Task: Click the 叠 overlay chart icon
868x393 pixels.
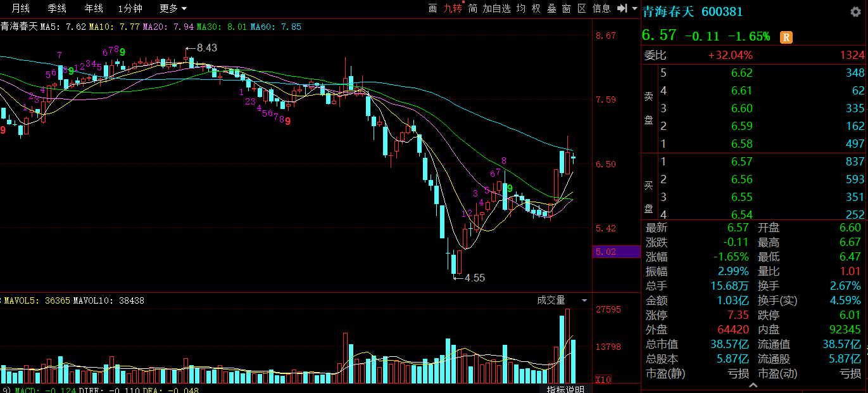Action: 551,8
